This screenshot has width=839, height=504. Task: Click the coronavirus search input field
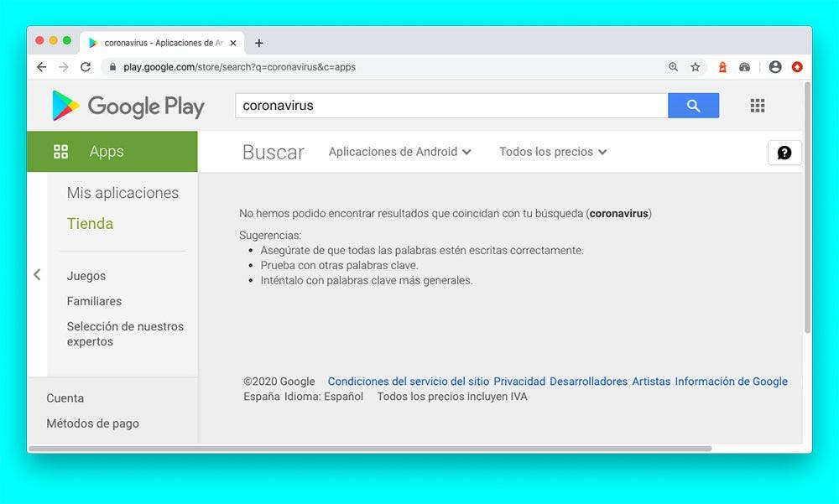(x=451, y=106)
